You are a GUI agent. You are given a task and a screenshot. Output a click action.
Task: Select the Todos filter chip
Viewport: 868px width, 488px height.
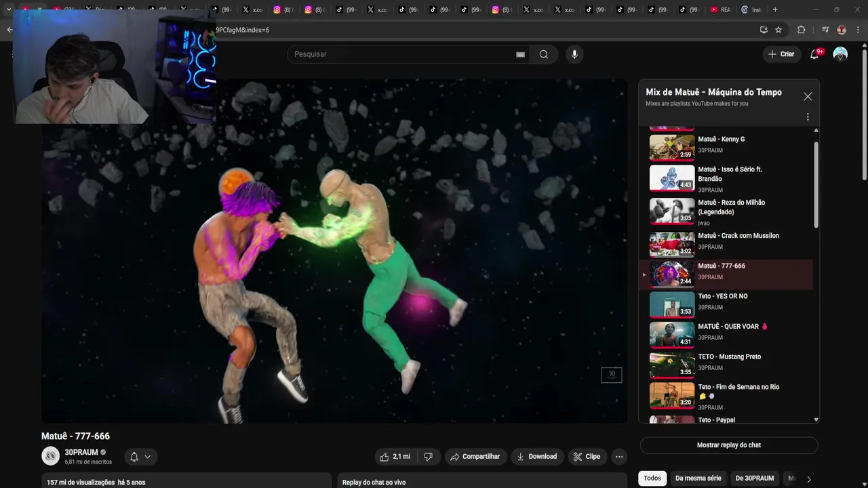click(x=652, y=479)
